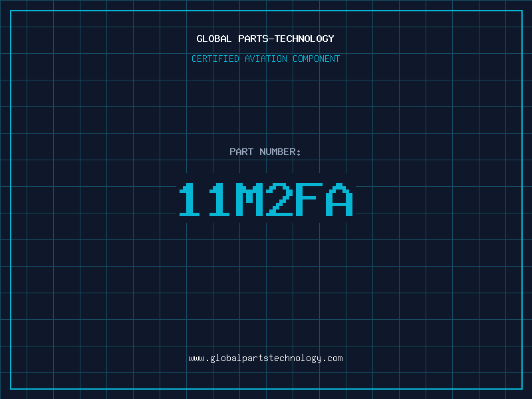Screen dimensions: 532x399
Task: Click the PART NUMBER: label
Action: pyautogui.click(x=265, y=152)
